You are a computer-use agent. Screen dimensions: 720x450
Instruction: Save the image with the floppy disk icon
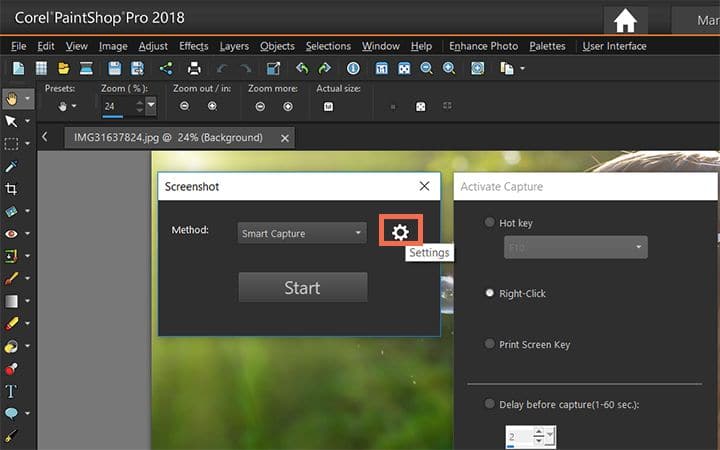coord(114,68)
